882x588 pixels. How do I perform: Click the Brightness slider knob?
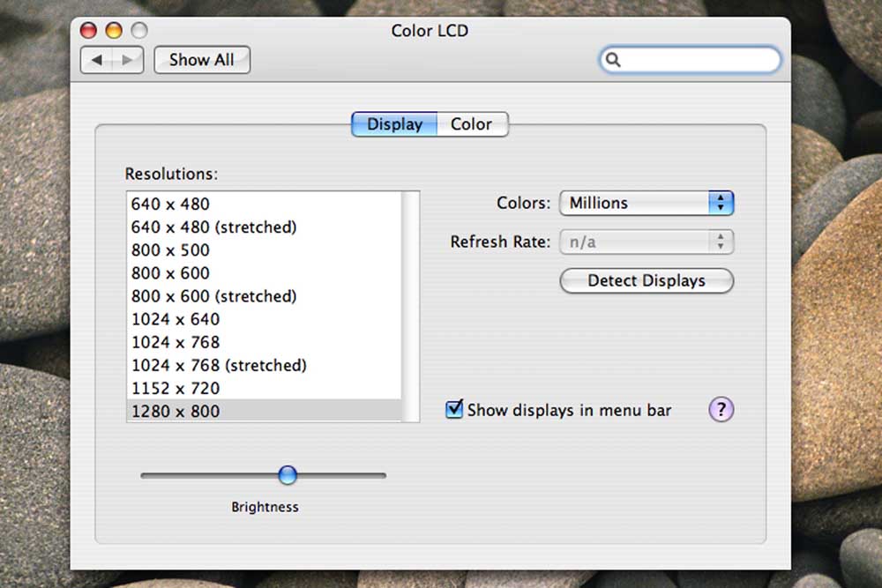[288, 475]
